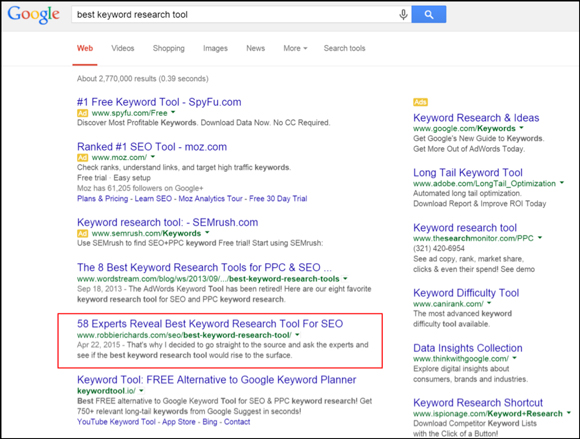This screenshot has width=580, height=439.
Task: Expand arrow next to keywordtool.io URL
Action: pyautogui.click(x=141, y=391)
